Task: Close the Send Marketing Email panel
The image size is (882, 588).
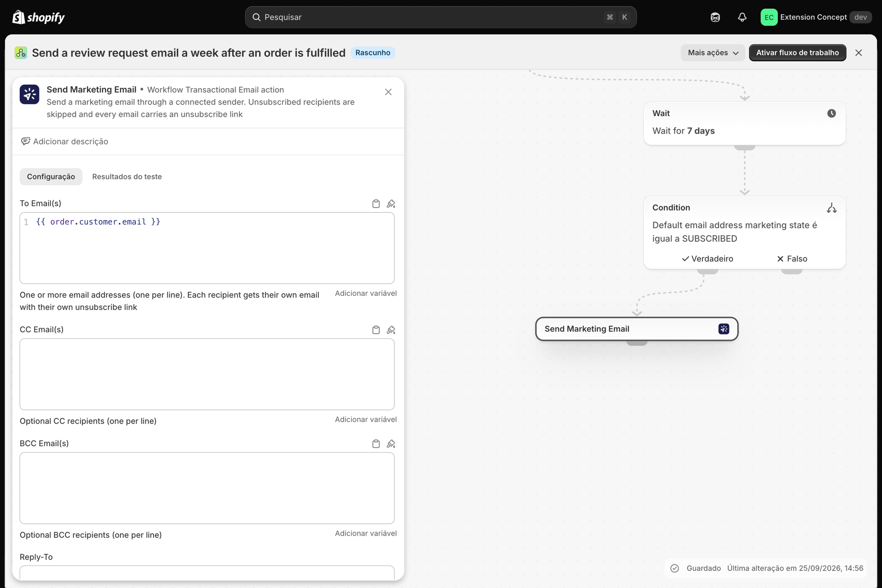Action: (388, 92)
